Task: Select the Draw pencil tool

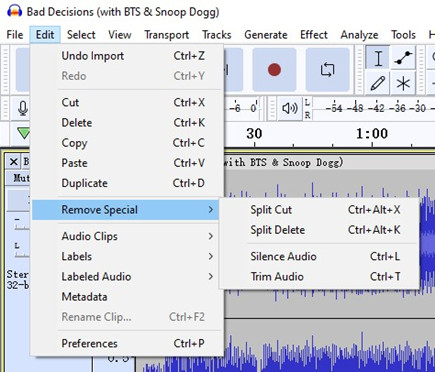Action: pyautogui.click(x=378, y=83)
